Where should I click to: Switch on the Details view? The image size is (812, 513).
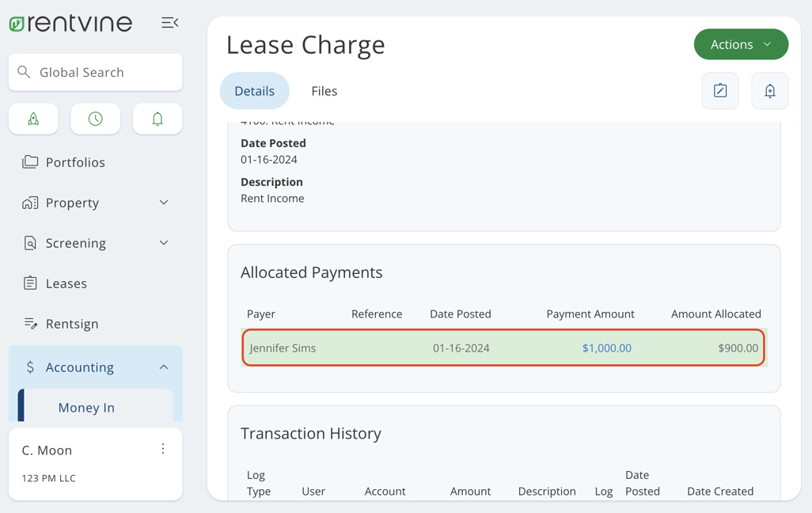[254, 90]
